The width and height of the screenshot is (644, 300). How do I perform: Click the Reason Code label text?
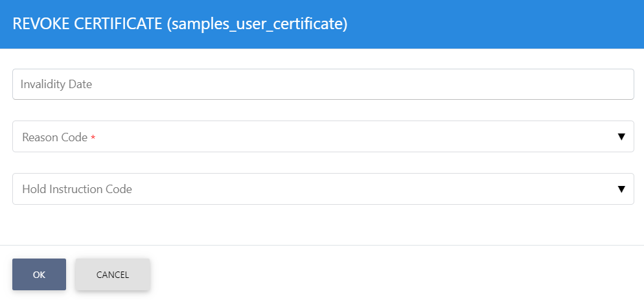54,137
